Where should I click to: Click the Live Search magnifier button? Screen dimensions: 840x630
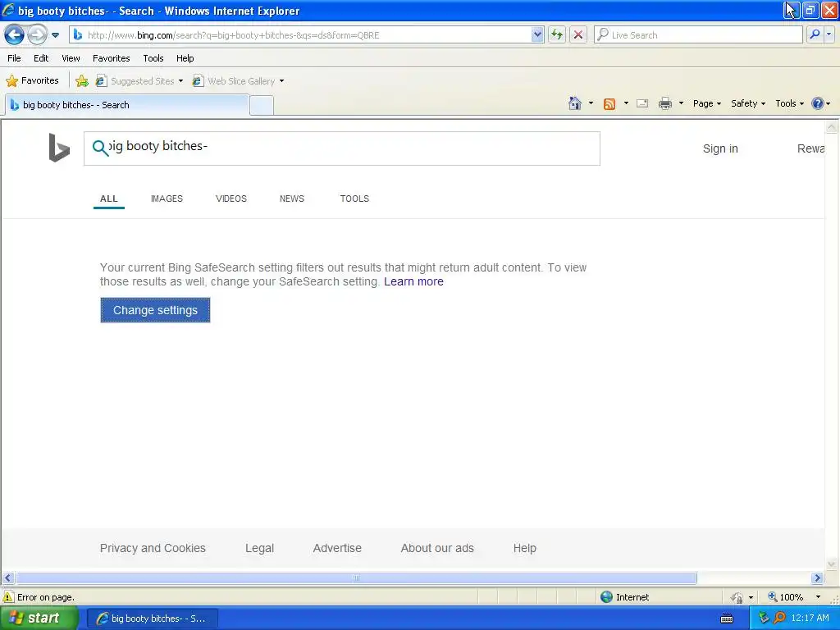point(815,34)
